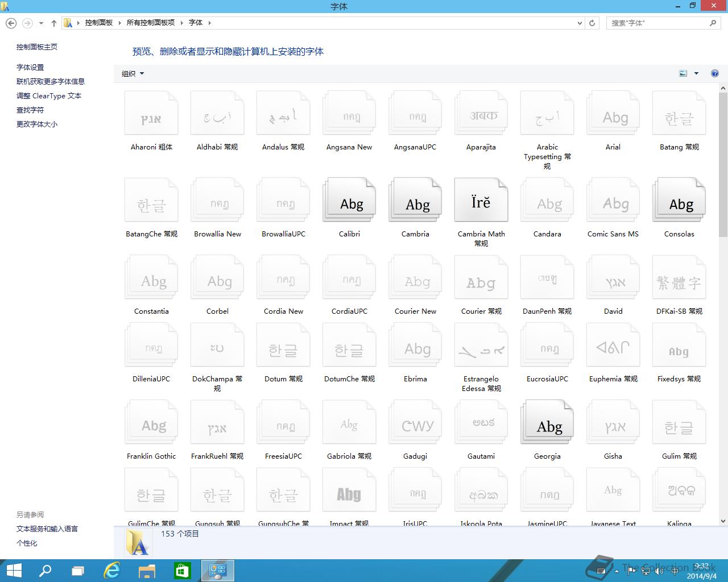The height and width of the screenshot is (582, 728).
Task: Open 控制面板主页 link
Action: point(37,47)
